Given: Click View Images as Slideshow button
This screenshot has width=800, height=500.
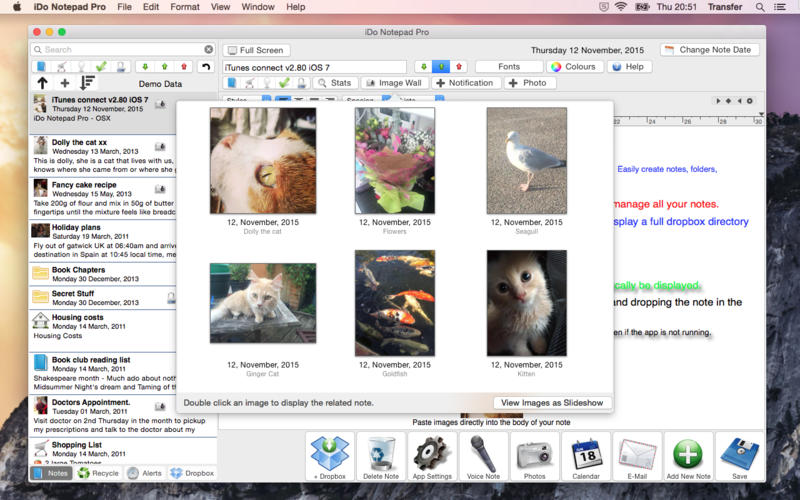Looking at the screenshot, I should pyautogui.click(x=552, y=403).
